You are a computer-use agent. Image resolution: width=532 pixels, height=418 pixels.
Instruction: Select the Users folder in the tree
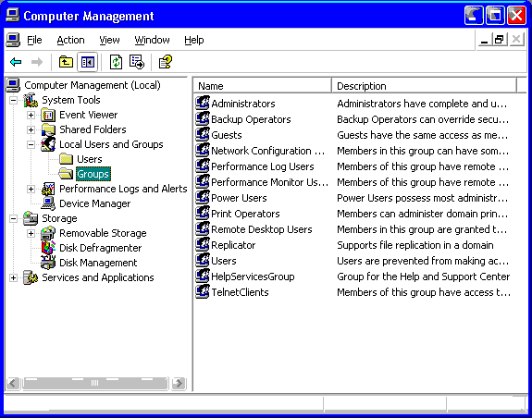click(89, 159)
